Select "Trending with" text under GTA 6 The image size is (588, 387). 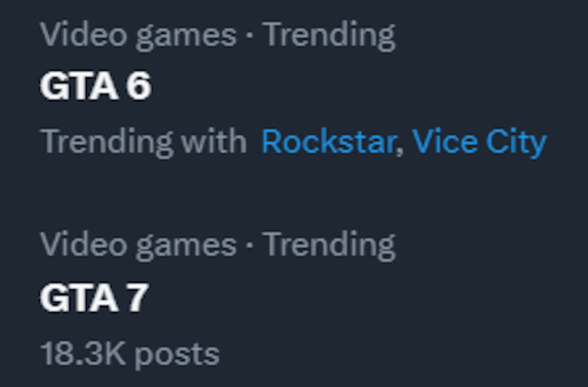(x=143, y=142)
